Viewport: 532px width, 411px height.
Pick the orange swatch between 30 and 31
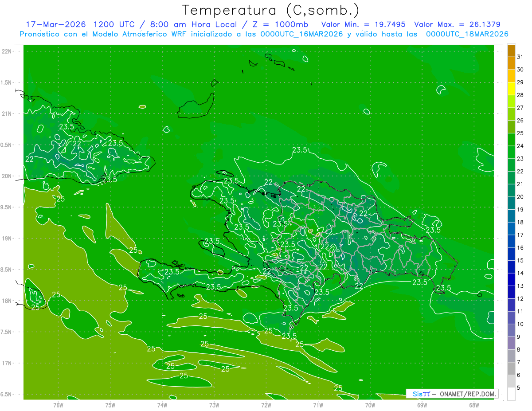point(511,63)
